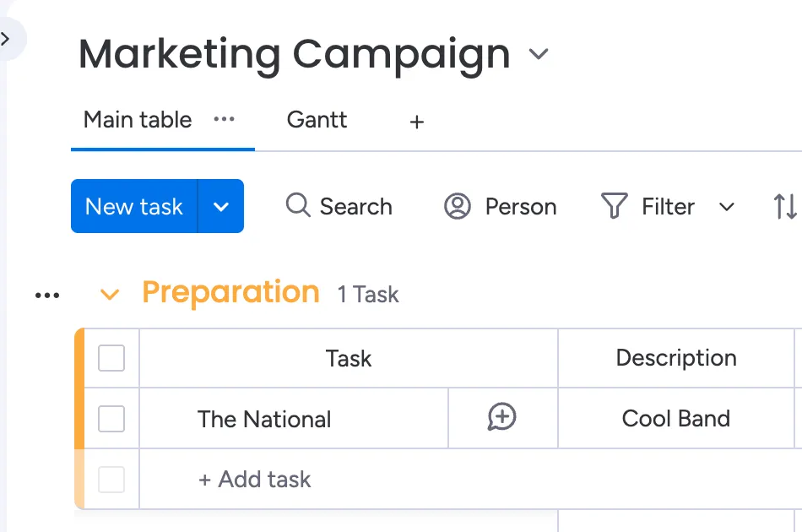802x532 pixels.
Task: Open the Marketing Campaign title dropdown chevron
Action: click(539, 55)
